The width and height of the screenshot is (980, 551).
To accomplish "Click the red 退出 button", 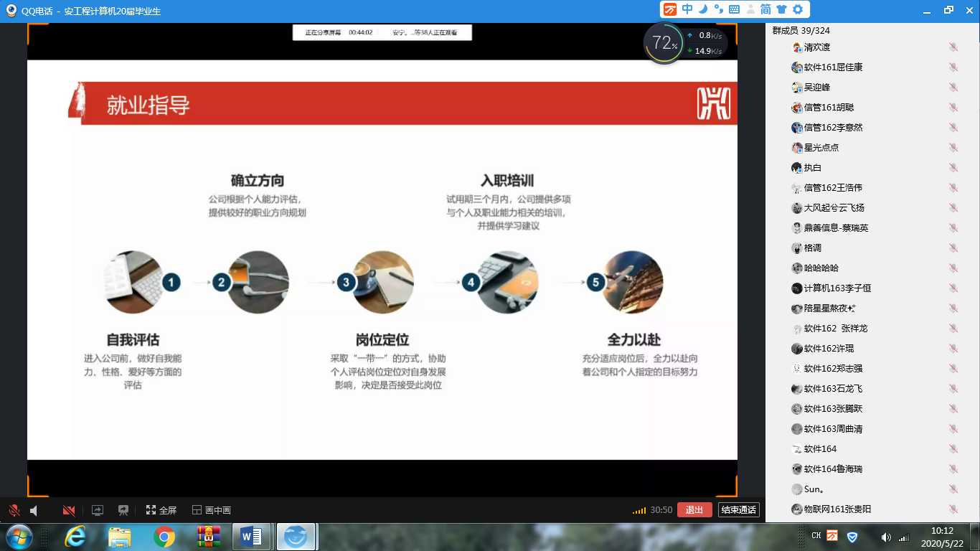I will (694, 509).
